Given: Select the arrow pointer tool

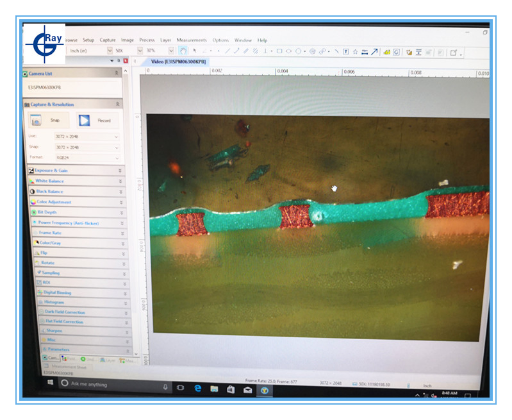Looking at the screenshot, I should pyautogui.click(x=195, y=51).
